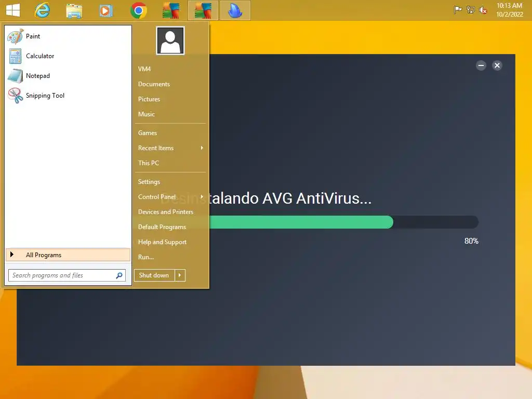Click the first AVG icon on taskbar

(170, 10)
